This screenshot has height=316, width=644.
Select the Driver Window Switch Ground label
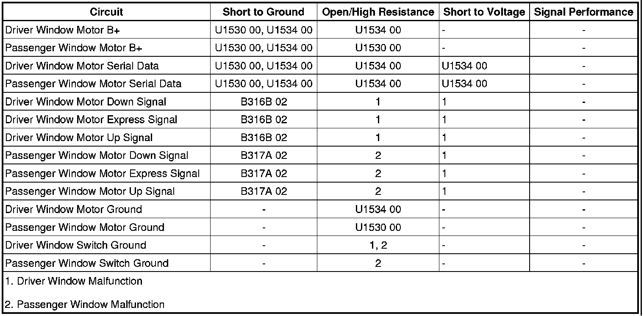pos(75,245)
